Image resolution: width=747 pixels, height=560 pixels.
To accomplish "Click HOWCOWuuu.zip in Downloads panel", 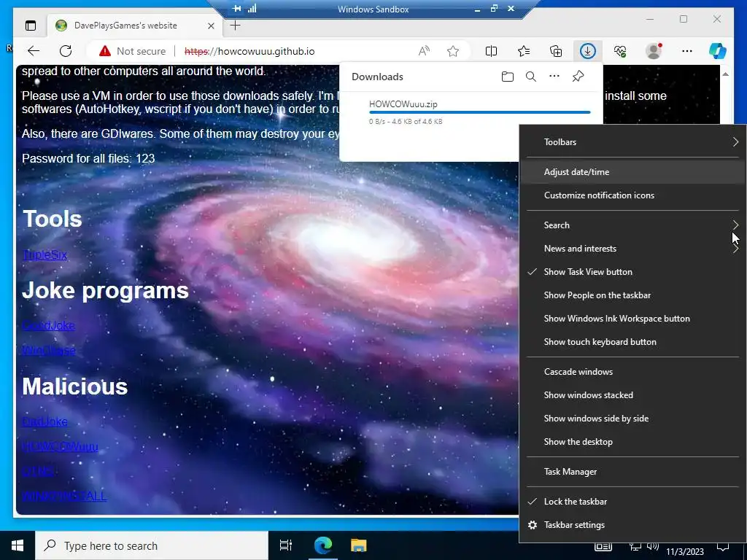I will pyautogui.click(x=403, y=104).
